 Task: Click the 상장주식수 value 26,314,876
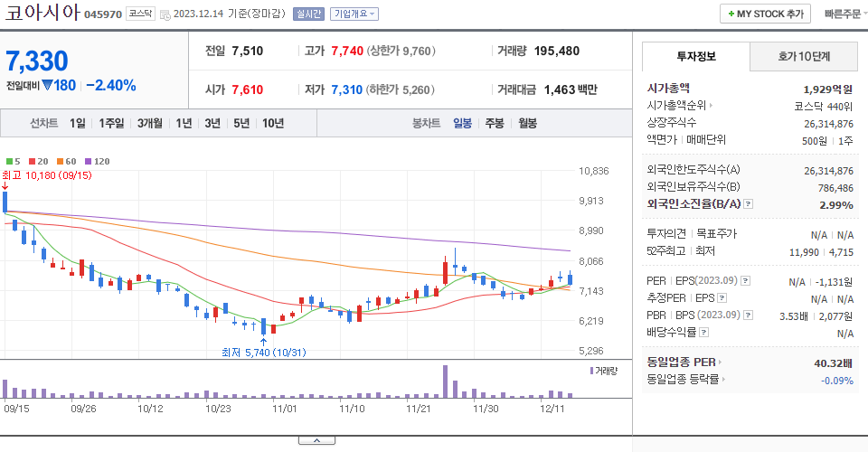pyautogui.click(x=828, y=123)
